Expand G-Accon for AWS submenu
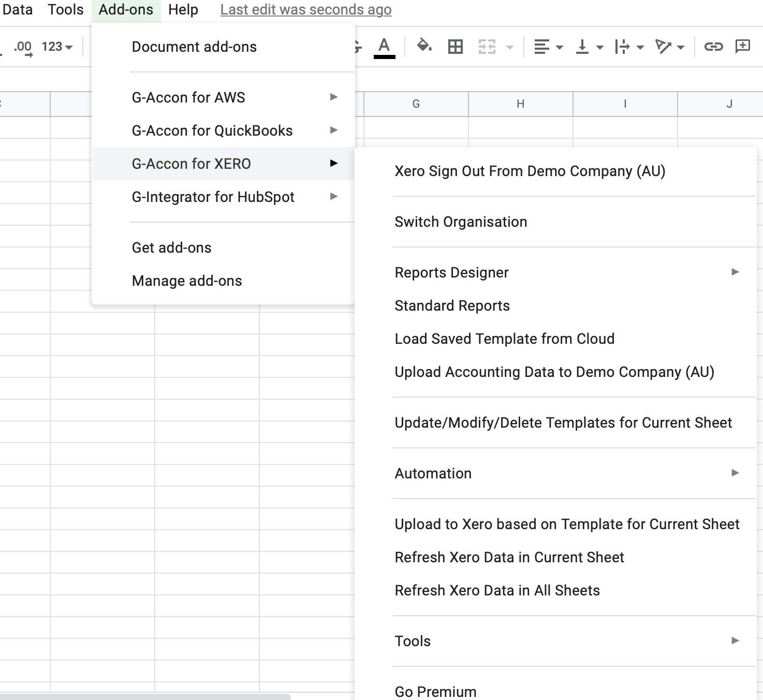The image size is (763, 700). (x=223, y=97)
